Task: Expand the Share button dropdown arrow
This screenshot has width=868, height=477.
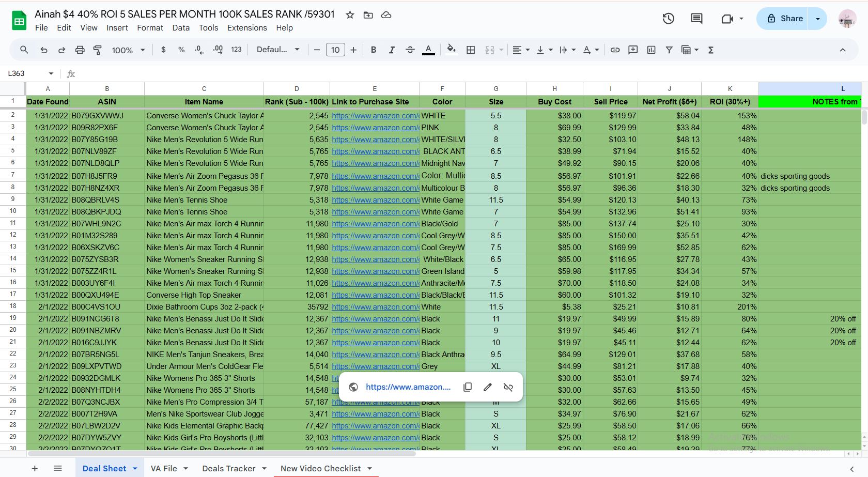Action: [x=817, y=19]
